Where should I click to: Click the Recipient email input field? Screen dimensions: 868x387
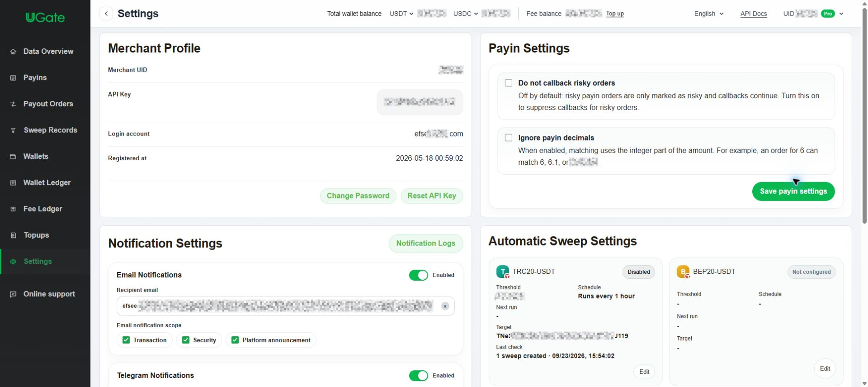[285, 306]
